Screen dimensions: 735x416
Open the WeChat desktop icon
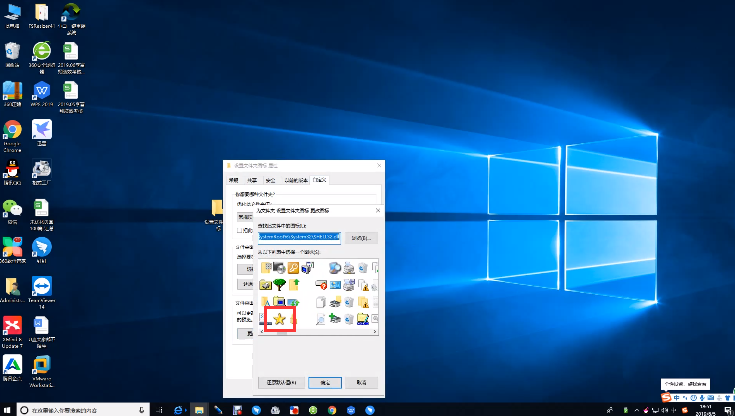point(12,207)
